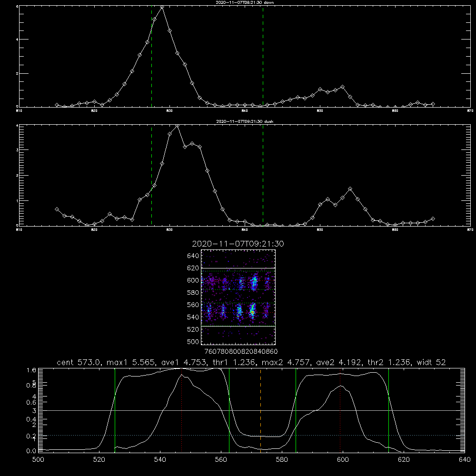Click the '500' label on bottom plot x-axis

[x=38, y=460]
